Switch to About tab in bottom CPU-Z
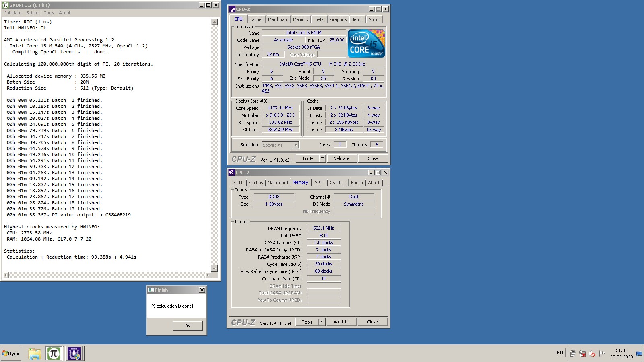Image resolution: width=644 pixels, height=362 pixels. coord(374,183)
